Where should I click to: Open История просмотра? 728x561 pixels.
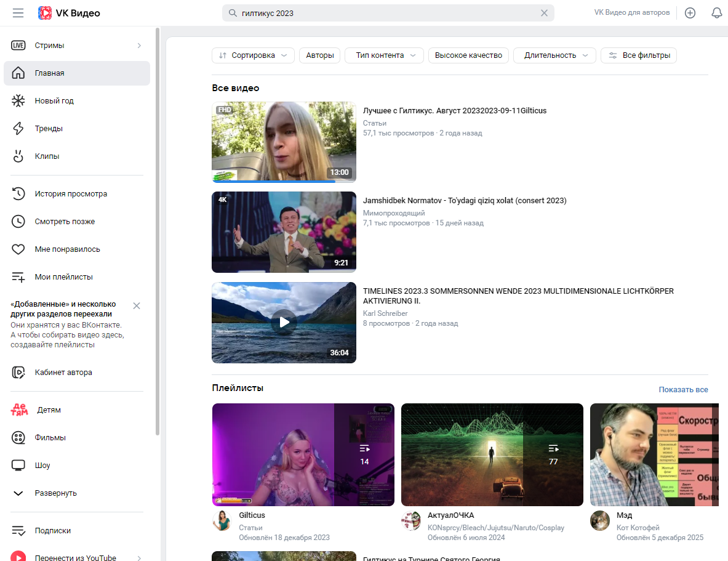click(76, 194)
